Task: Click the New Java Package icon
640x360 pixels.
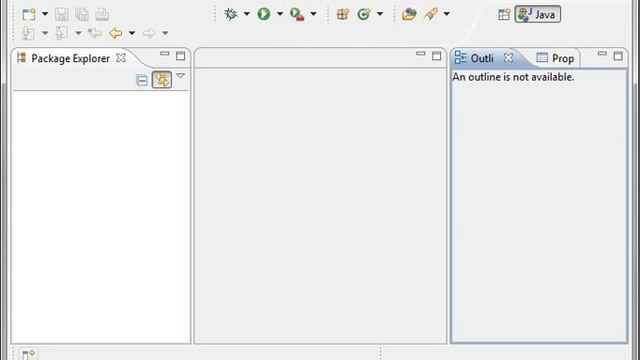Action: click(342, 14)
